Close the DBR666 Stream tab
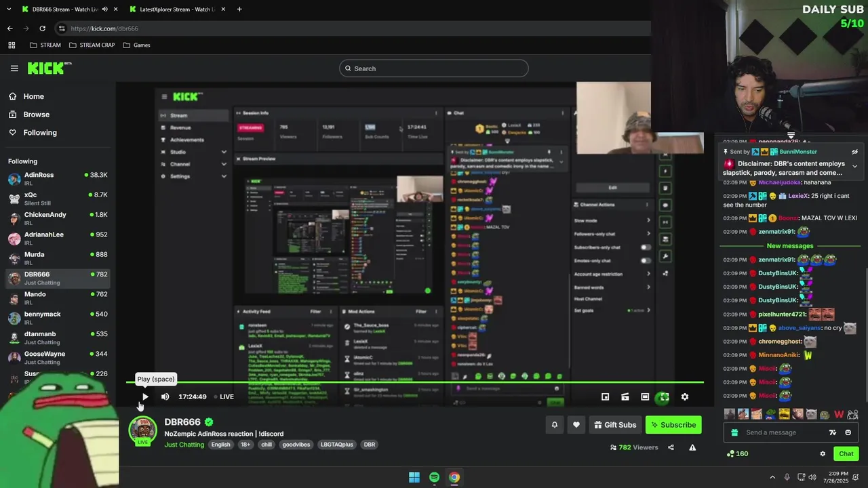This screenshot has width=868, height=488. tap(116, 9)
